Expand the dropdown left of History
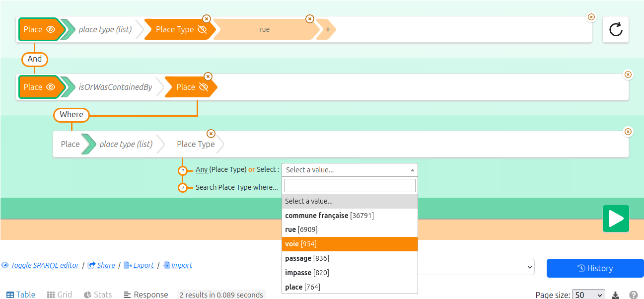644x299 pixels. 476,267
